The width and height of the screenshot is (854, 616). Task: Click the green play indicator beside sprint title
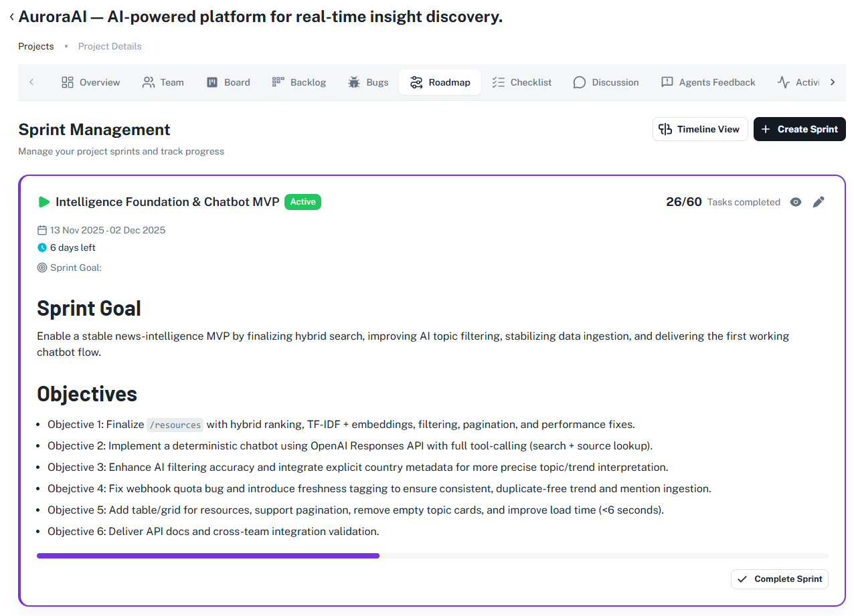pyautogui.click(x=44, y=201)
